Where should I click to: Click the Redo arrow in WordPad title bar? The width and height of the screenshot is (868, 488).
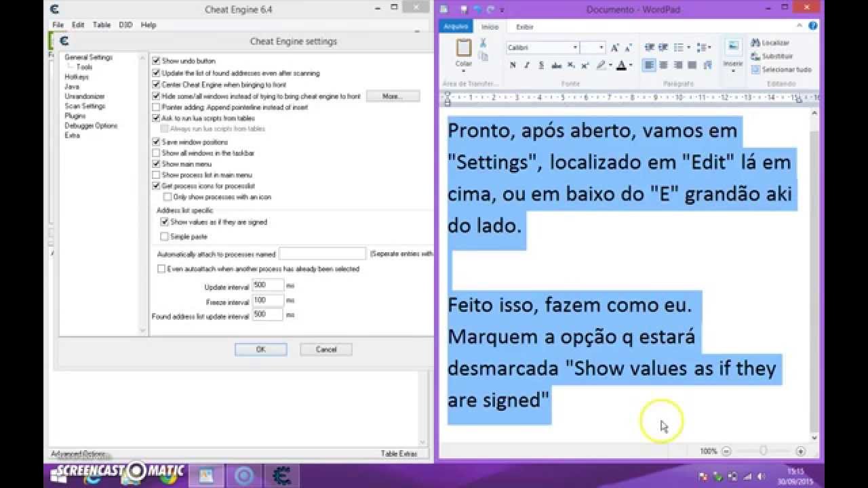[489, 9]
